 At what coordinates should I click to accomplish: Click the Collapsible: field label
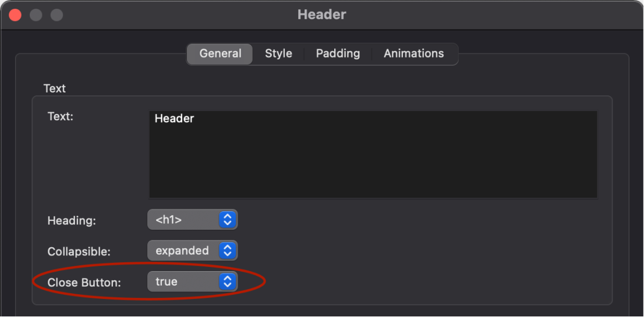(x=79, y=252)
